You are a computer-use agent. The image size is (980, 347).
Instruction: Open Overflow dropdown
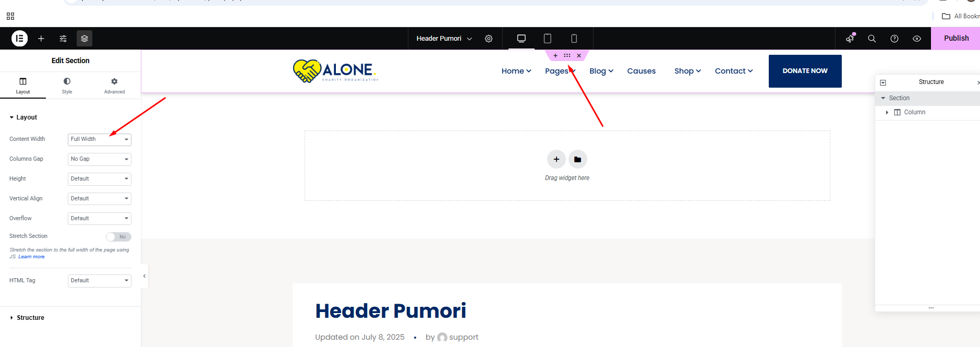tap(99, 219)
